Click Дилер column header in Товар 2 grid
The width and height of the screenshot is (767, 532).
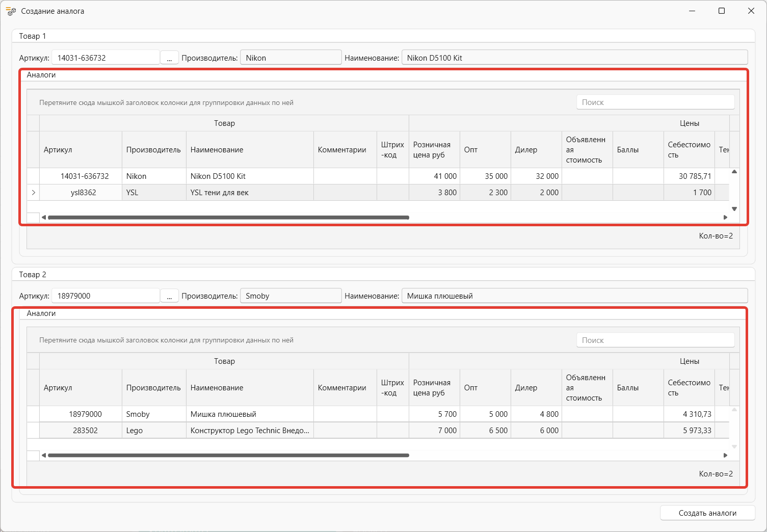tap(536, 387)
